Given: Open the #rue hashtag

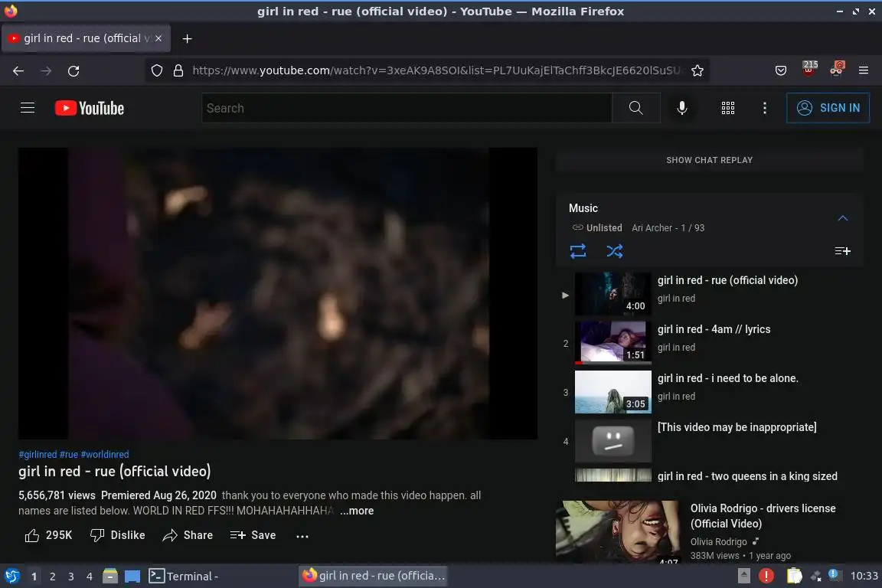Looking at the screenshot, I should [x=69, y=454].
